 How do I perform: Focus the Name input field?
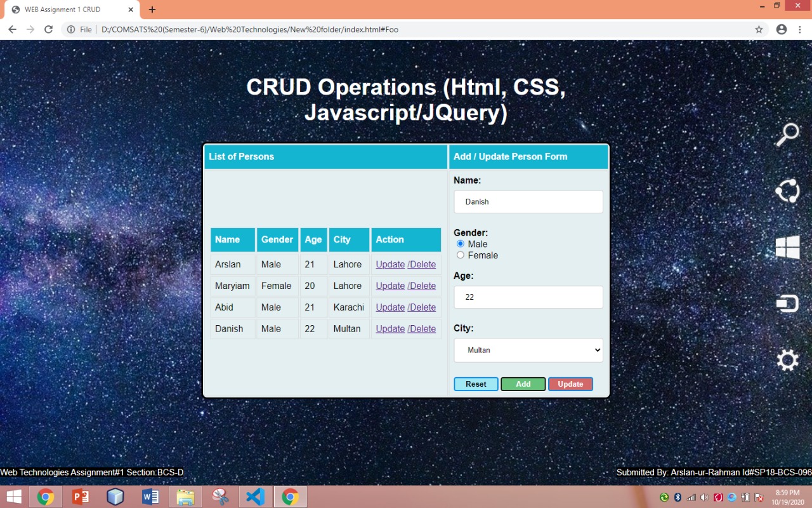click(x=528, y=202)
